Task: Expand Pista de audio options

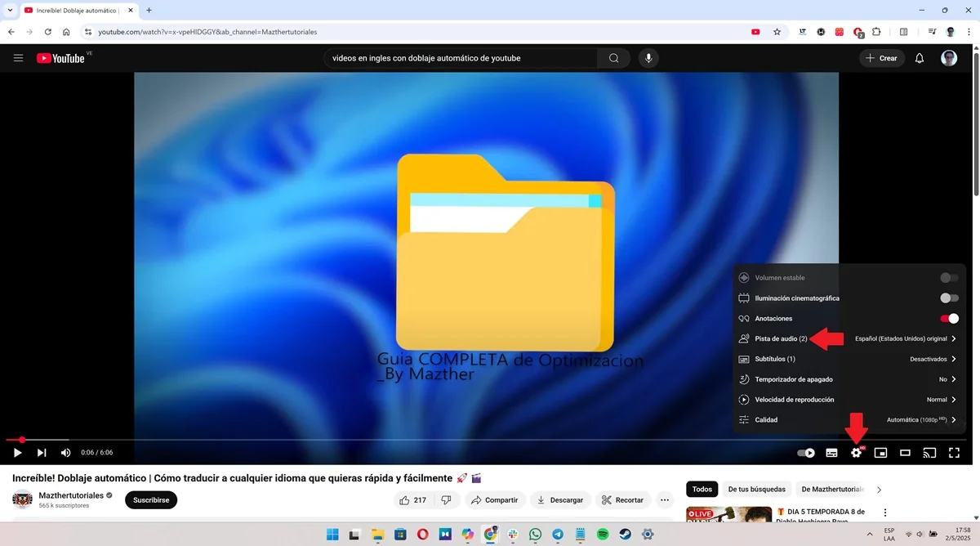Action: tap(849, 338)
